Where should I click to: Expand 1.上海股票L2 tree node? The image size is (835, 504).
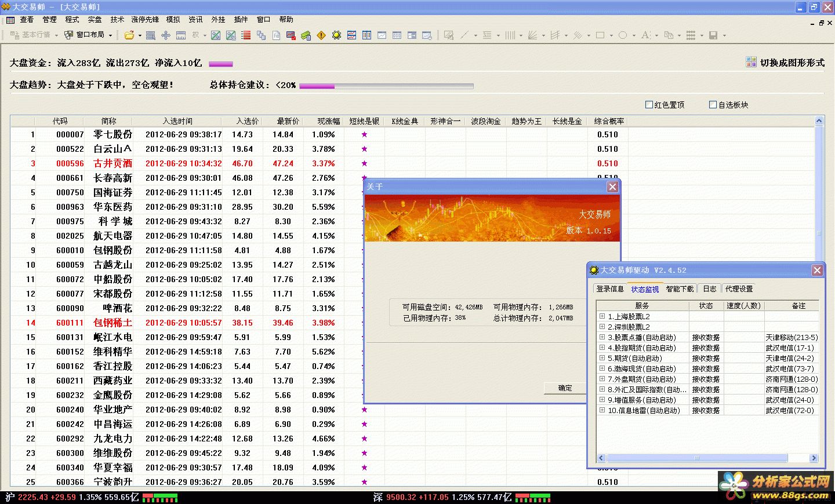pyautogui.click(x=602, y=316)
